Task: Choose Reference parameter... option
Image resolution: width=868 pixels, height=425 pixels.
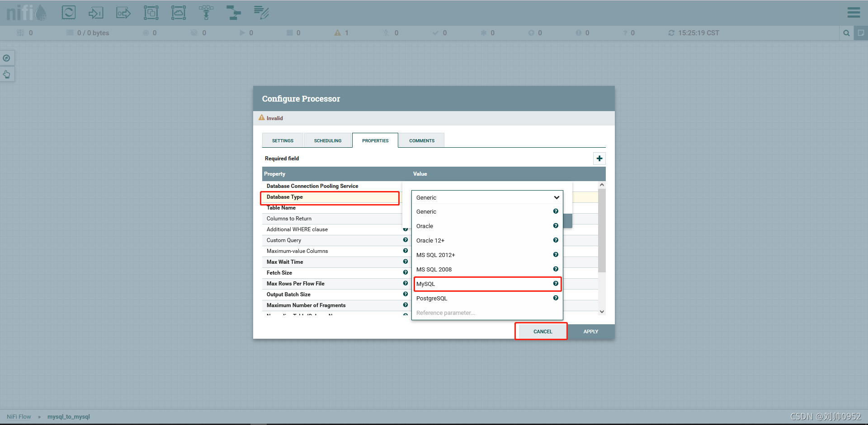Action: 487,313
